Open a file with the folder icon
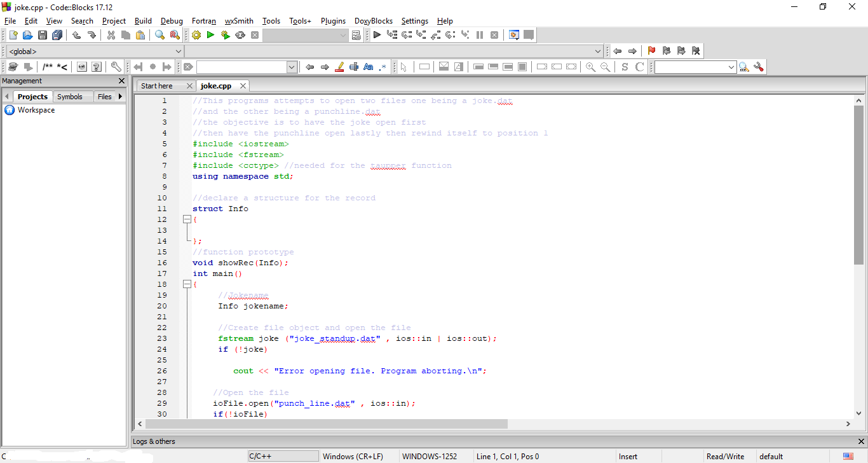The height and width of the screenshot is (463, 868). [x=28, y=35]
